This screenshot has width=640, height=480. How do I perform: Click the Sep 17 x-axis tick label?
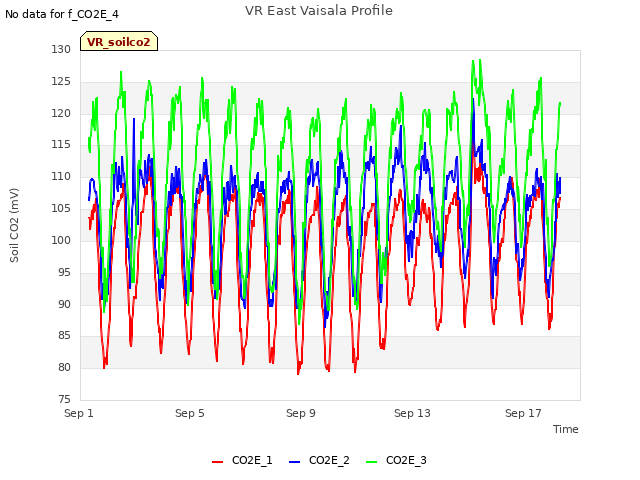pyautogui.click(x=523, y=413)
